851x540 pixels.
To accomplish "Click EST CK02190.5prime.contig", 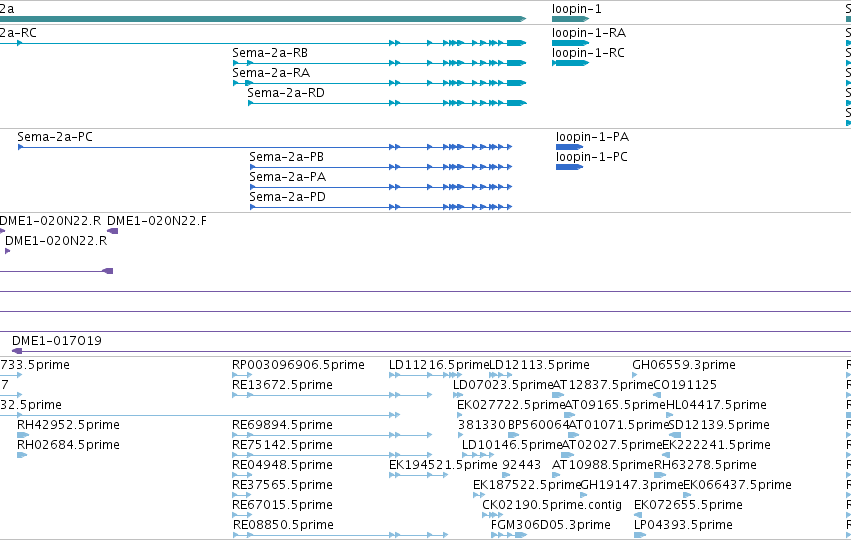I will pos(552,505).
